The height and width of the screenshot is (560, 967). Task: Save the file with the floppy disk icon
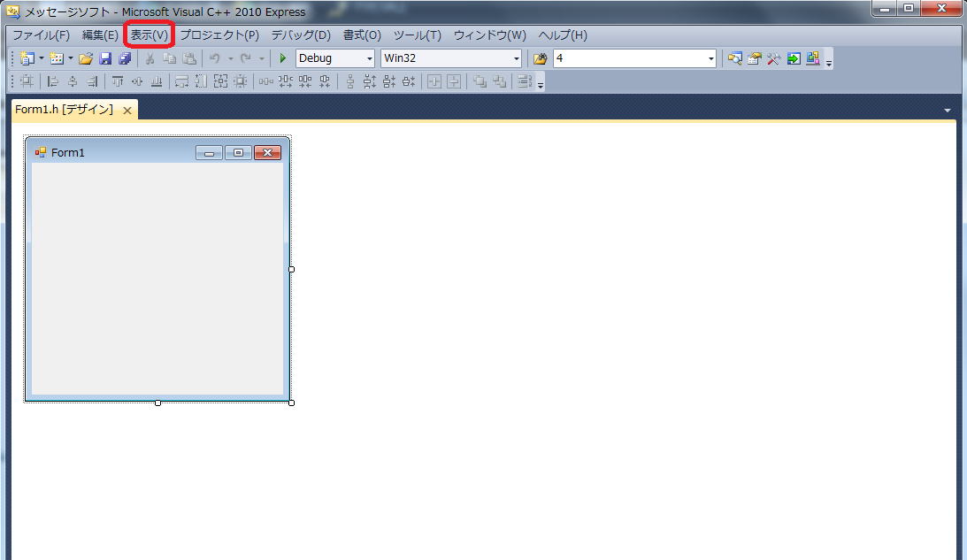click(105, 58)
